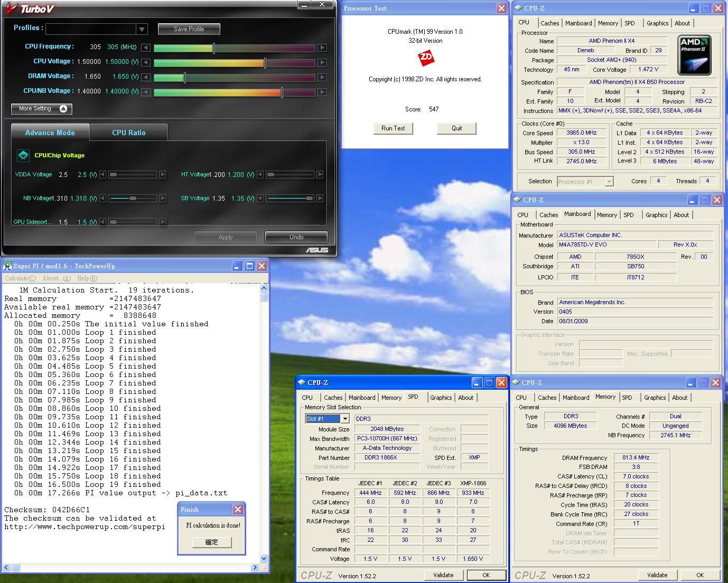This screenshot has height=583, width=728.
Task: Click BIOS Version field 0405
Action: [635, 312]
